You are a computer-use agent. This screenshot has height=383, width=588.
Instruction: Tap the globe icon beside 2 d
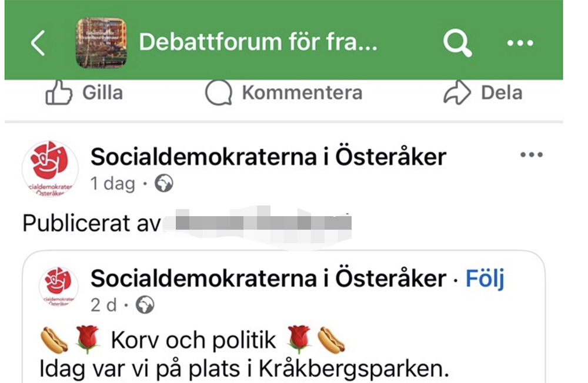(145, 305)
